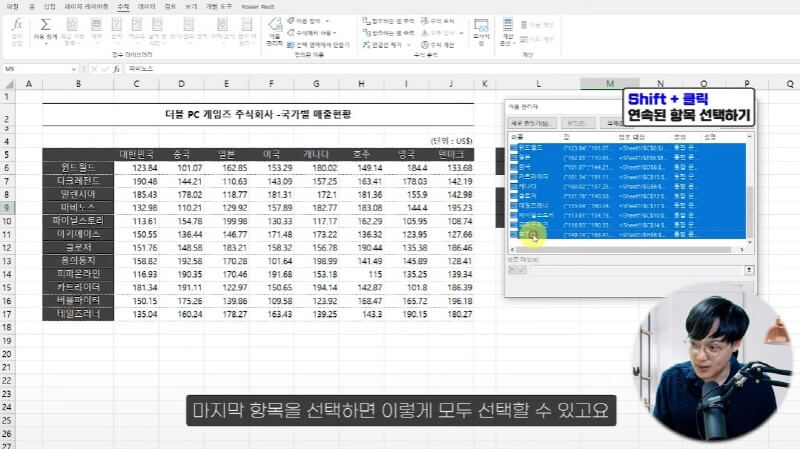
Task: Click the cell with value 199.98
Action: 226,221
